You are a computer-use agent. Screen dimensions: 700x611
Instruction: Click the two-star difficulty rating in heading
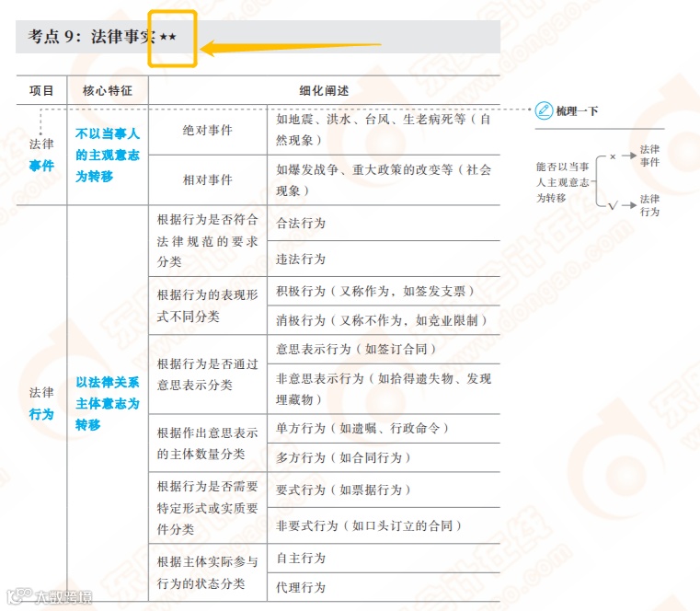[x=168, y=37]
